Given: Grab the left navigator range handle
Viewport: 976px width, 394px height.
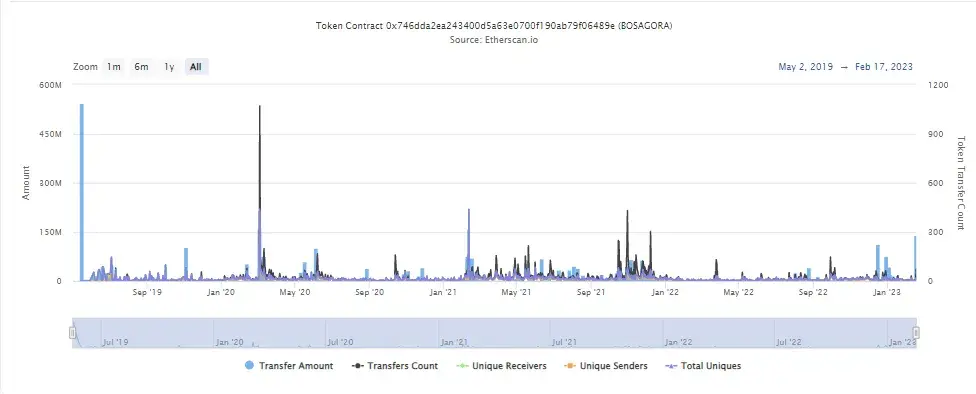Looking at the screenshot, I should tap(72, 333).
